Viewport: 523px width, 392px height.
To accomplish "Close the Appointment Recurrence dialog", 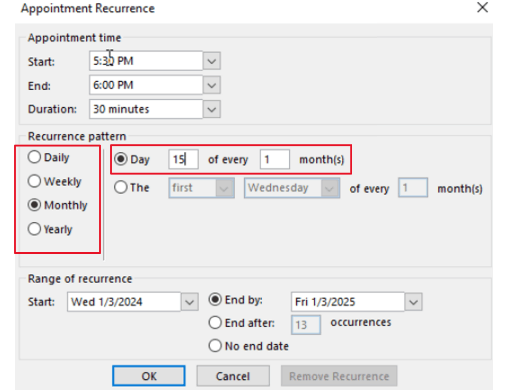I will point(482,7).
